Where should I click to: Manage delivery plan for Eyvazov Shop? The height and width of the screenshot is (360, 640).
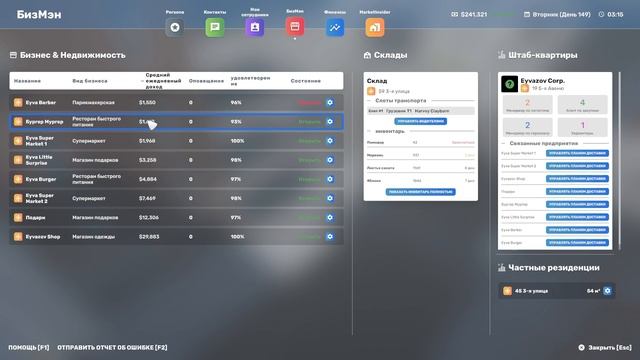pyautogui.click(x=577, y=178)
